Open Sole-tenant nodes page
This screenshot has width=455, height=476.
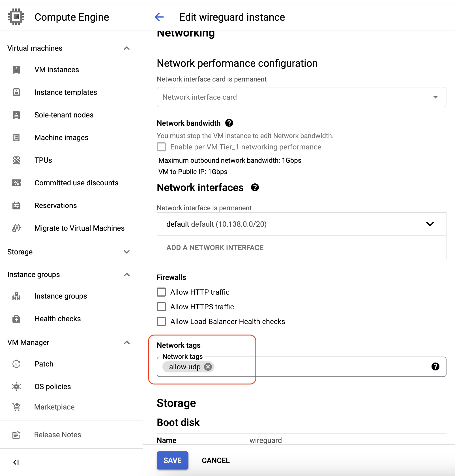(64, 115)
